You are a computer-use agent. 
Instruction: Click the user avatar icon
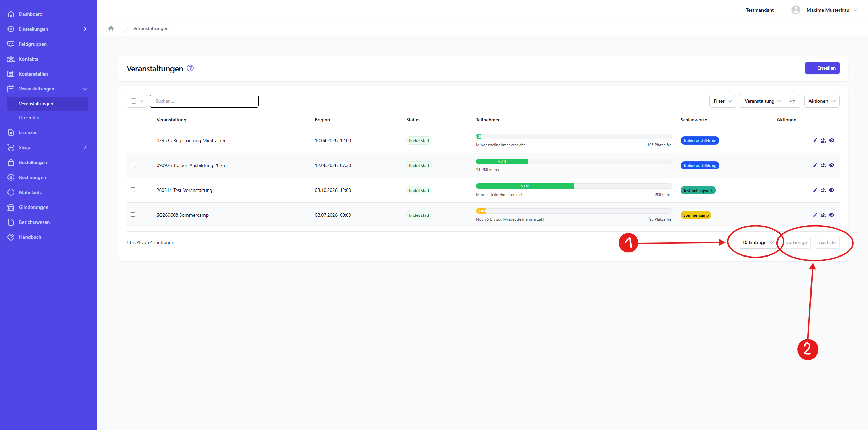coord(796,10)
